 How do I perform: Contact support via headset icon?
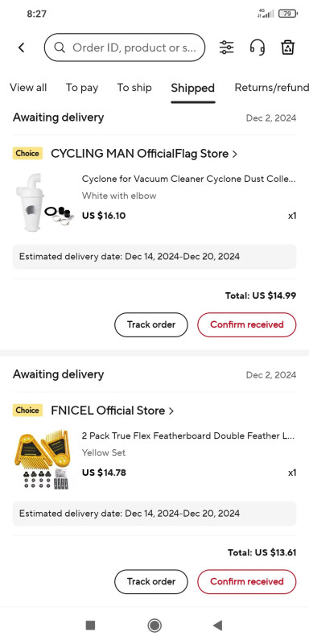coord(257,47)
